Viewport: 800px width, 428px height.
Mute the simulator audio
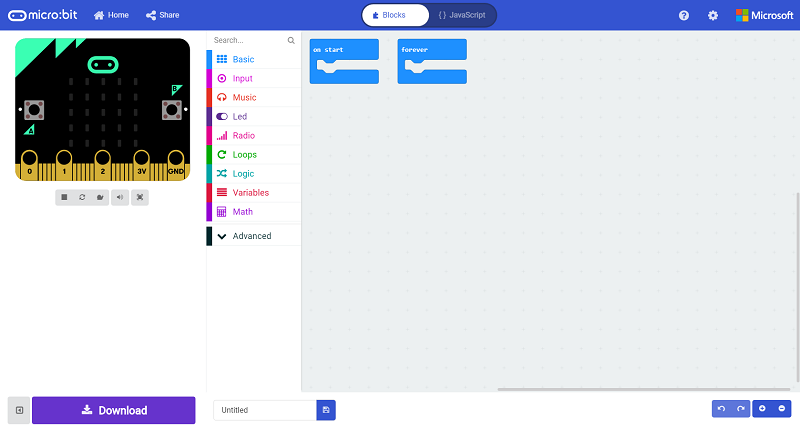(x=120, y=197)
